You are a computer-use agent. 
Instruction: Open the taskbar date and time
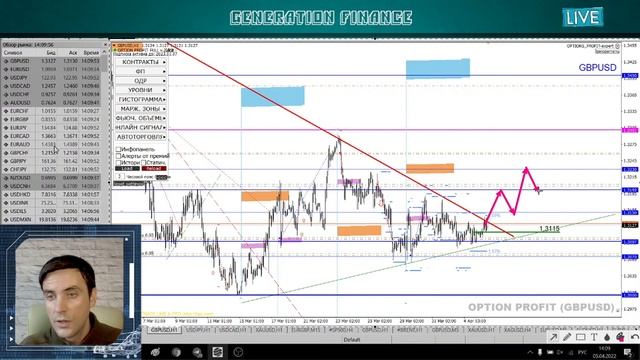[604, 352]
